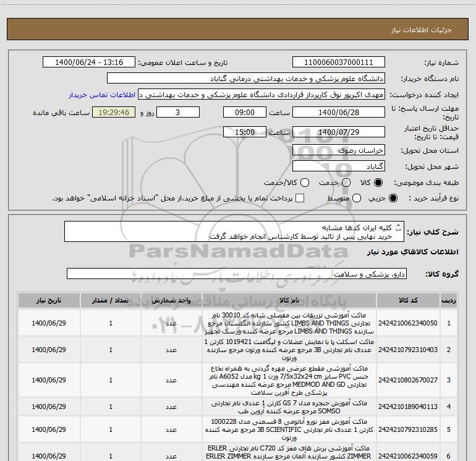Click the delivery city field گناباد
This screenshot has height=461, width=476.
(x=339, y=166)
